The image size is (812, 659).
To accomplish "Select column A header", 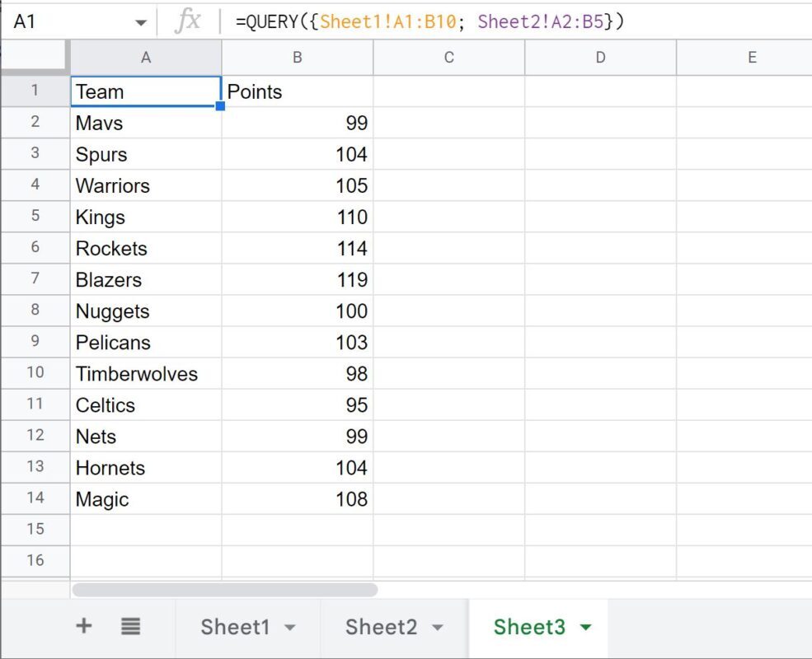I will (x=145, y=57).
